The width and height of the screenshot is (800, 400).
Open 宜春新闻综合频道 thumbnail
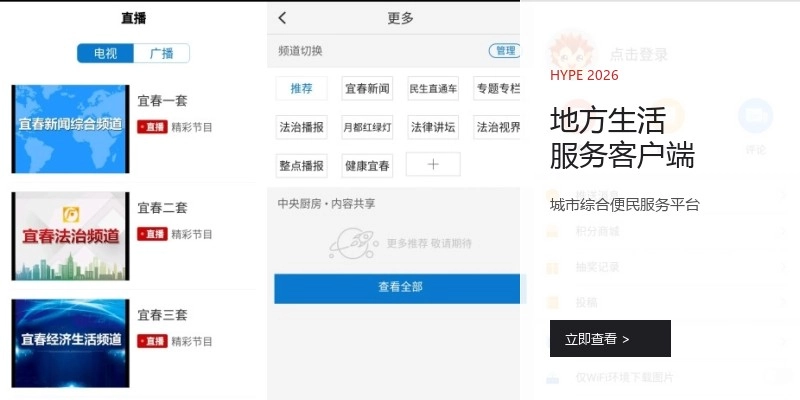[x=70, y=129]
